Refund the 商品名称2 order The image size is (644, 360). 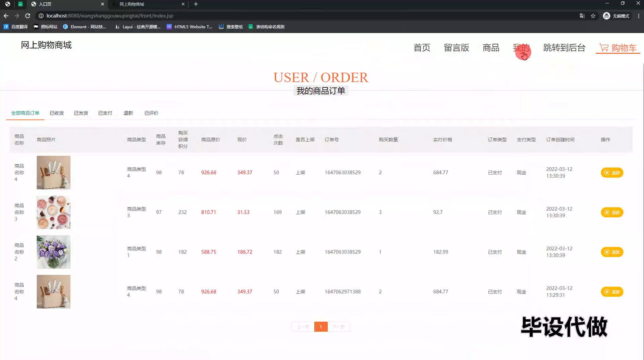(x=612, y=252)
